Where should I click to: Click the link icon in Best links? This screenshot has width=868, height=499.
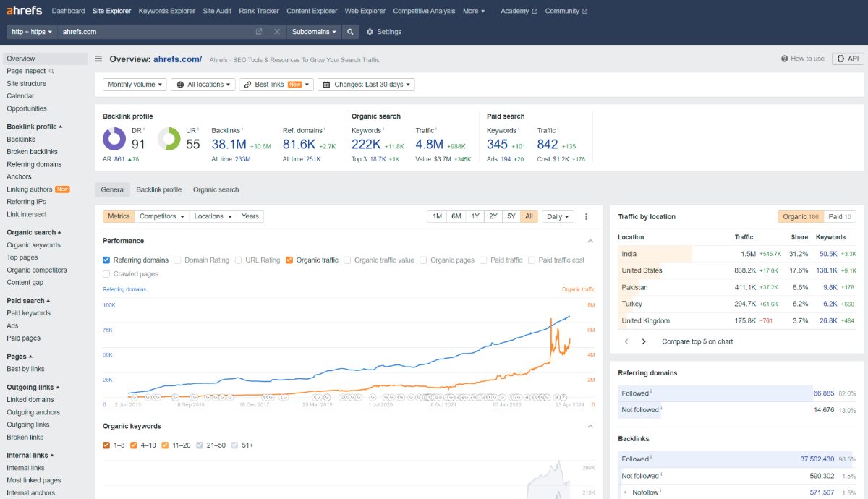pos(248,85)
